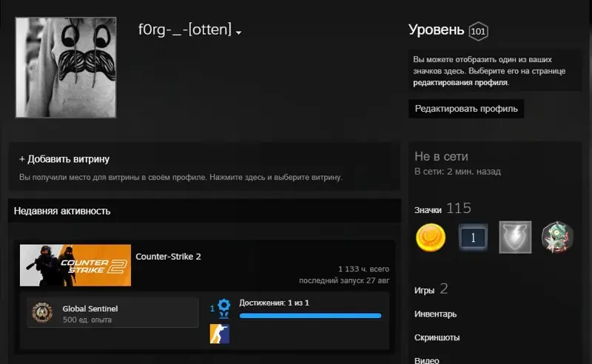
Task: Open the редактирования профиля link
Action: (460, 82)
